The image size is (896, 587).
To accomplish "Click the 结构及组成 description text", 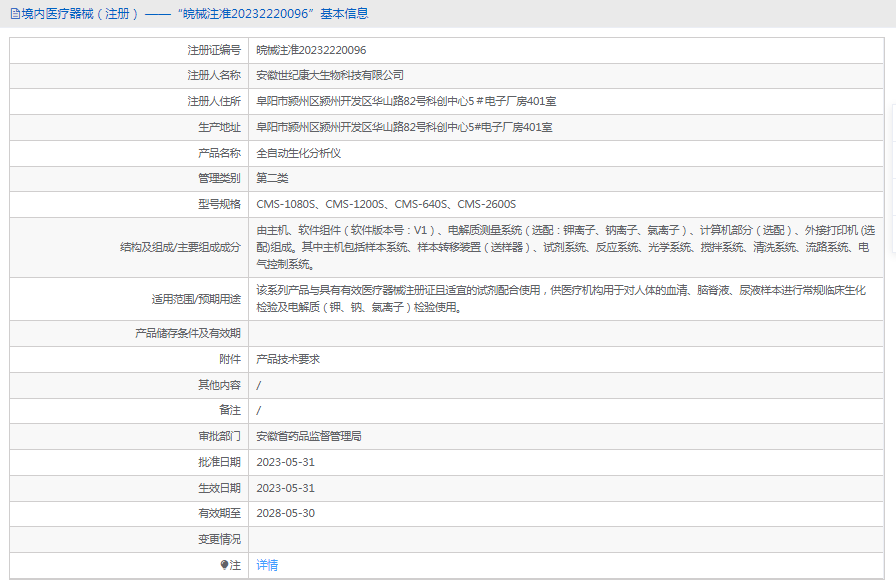I will [x=566, y=247].
